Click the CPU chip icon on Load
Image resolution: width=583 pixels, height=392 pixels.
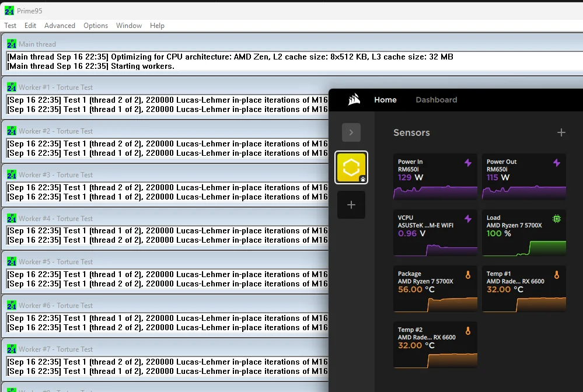click(556, 219)
